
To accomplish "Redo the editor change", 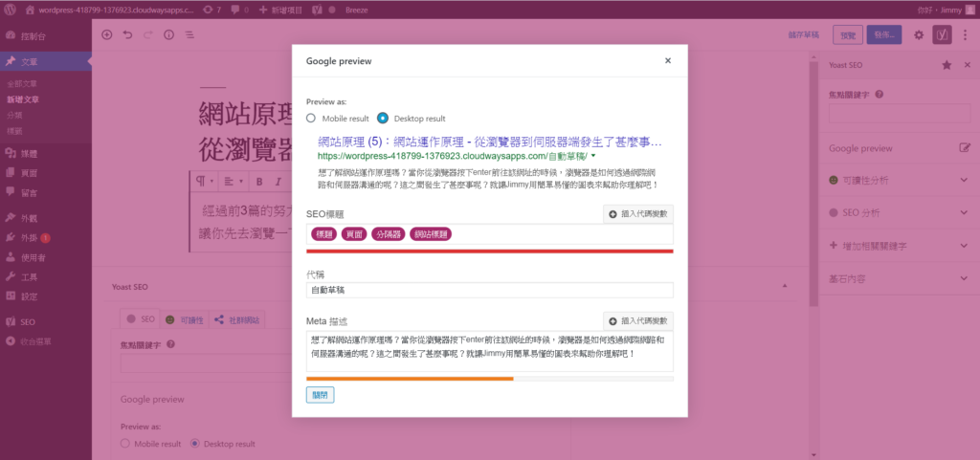I will pos(148,35).
